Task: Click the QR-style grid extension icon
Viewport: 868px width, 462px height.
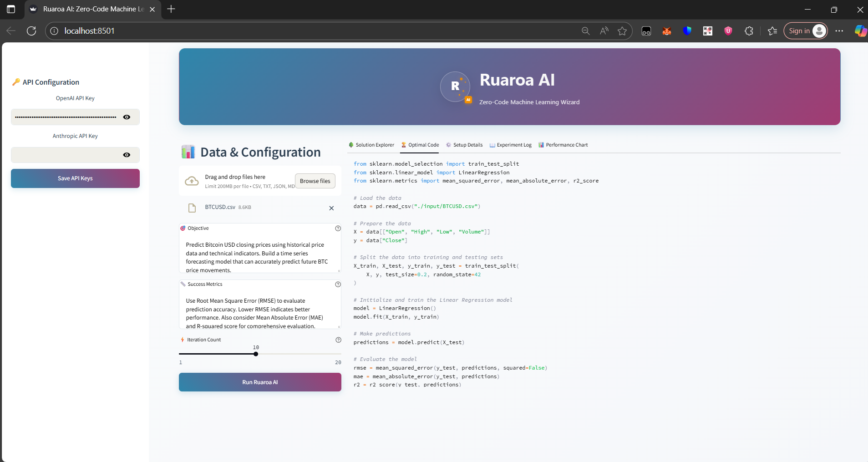Action: [x=708, y=31]
